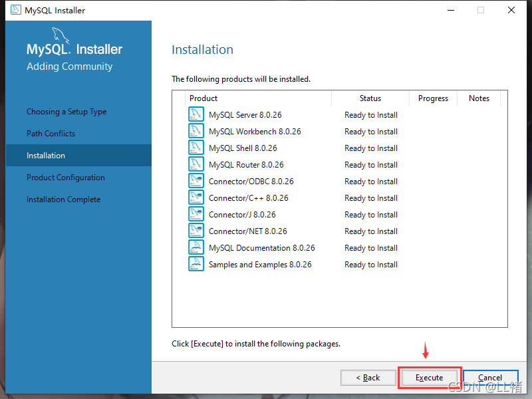Minimize the MySQL Installer window

(451, 10)
